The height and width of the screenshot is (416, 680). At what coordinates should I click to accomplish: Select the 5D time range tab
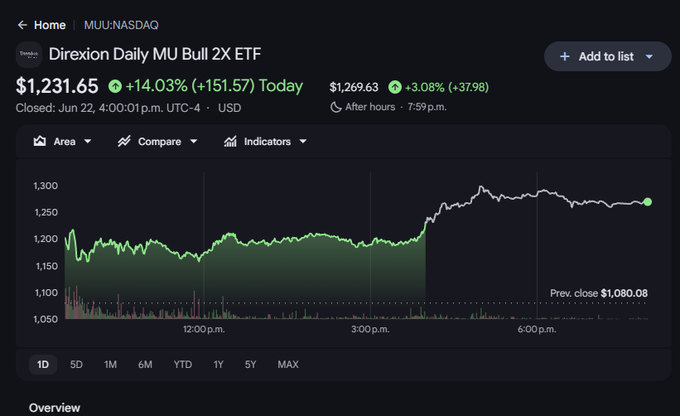tap(76, 364)
